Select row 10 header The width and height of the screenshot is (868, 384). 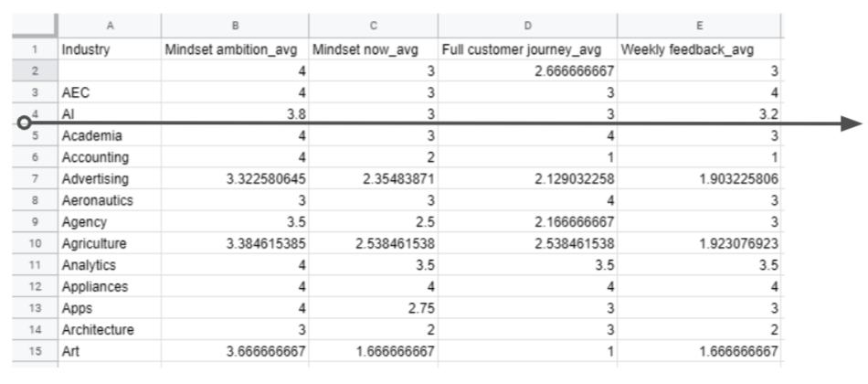tap(34, 243)
